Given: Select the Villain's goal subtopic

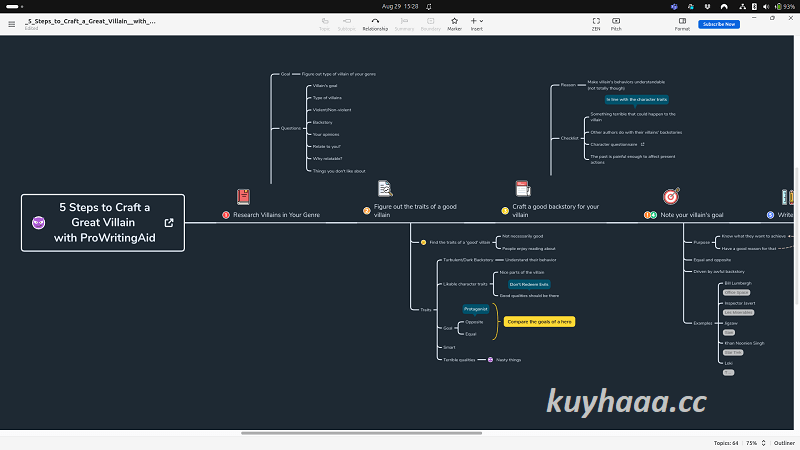Looking at the screenshot, I should [325, 86].
